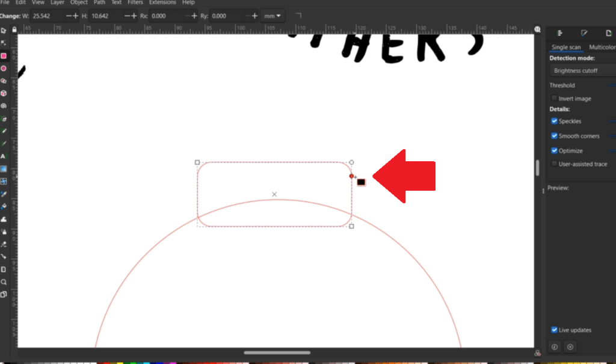Open the Brightness cutoff detection mode dropdown

click(582, 71)
